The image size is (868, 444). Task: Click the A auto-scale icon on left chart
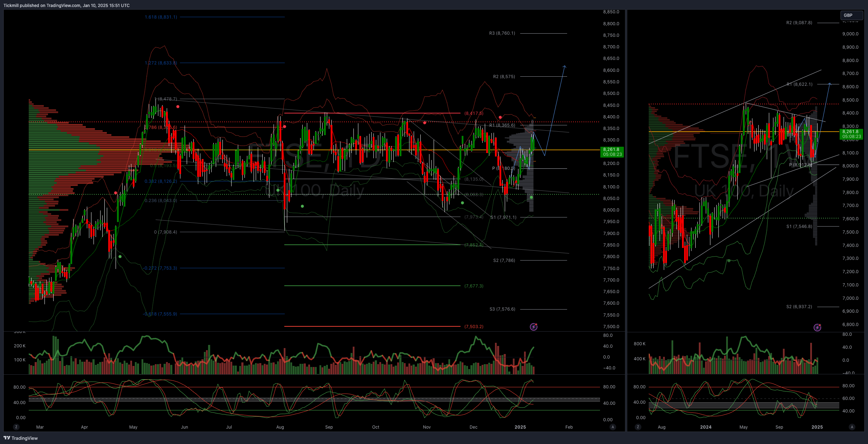[x=613, y=427]
